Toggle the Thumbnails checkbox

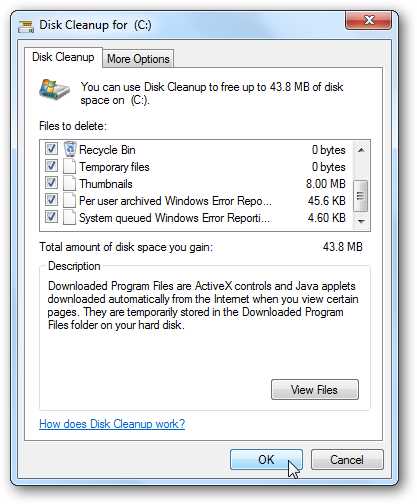coord(51,183)
